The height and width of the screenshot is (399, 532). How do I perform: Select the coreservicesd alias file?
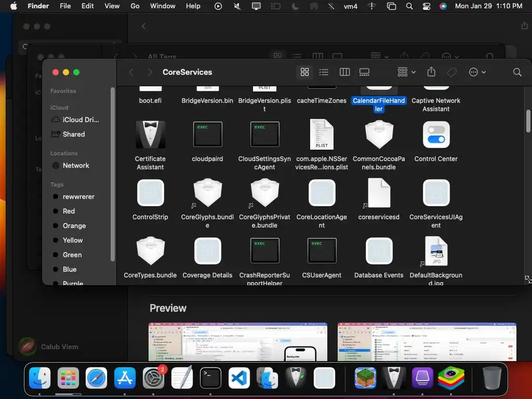(x=379, y=193)
